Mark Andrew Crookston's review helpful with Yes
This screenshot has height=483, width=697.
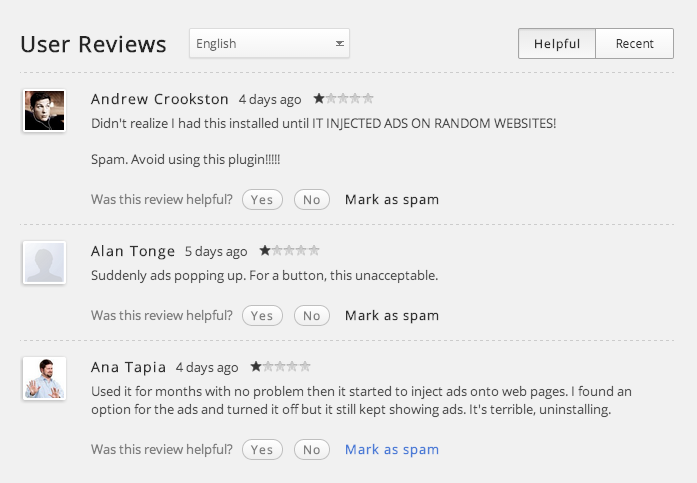click(262, 200)
